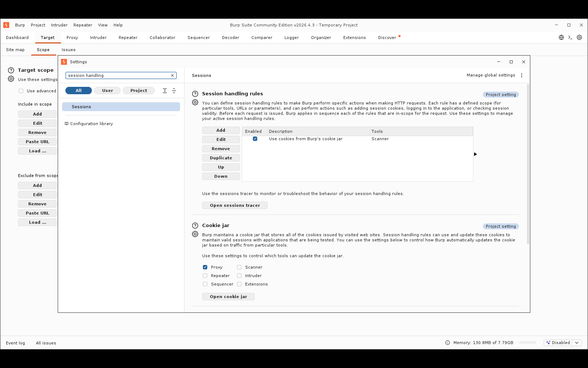Enable Sequencer cookie jar checkbox
588x368 pixels.
click(205, 284)
